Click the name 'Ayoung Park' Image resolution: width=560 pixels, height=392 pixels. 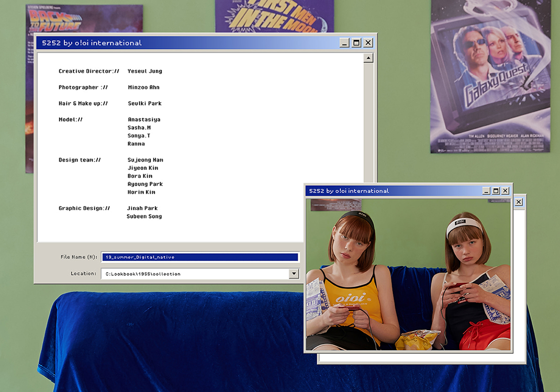coord(145,184)
